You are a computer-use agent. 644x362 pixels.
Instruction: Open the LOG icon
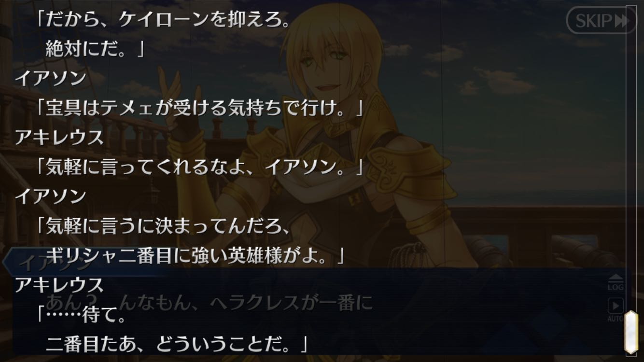(616, 283)
